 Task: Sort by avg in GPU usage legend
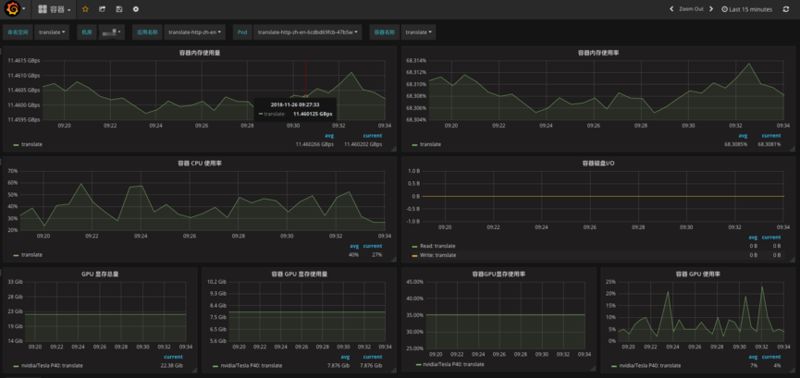click(752, 357)
